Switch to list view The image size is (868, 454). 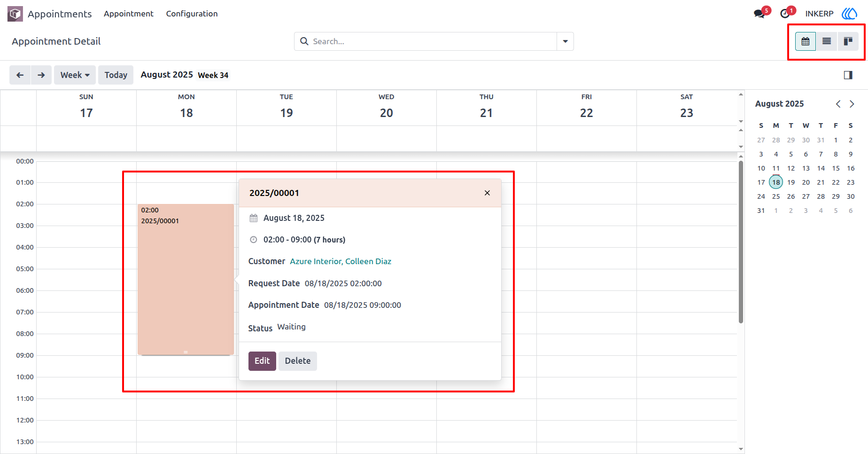coord(827,41)
